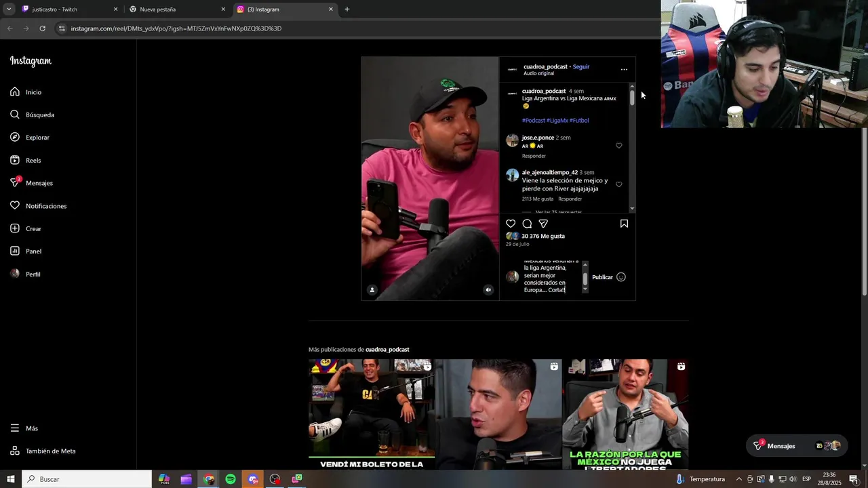
Task: Open 'La razón por la que México' reel
Action: tap(625, 414)
